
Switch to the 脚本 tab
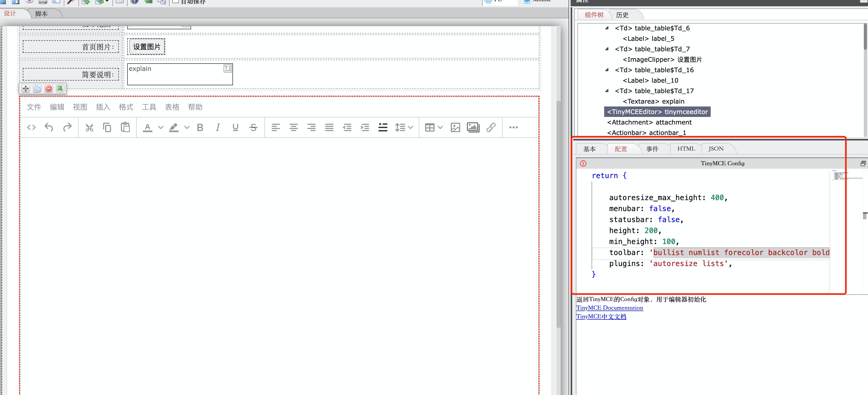click(42, 14)
